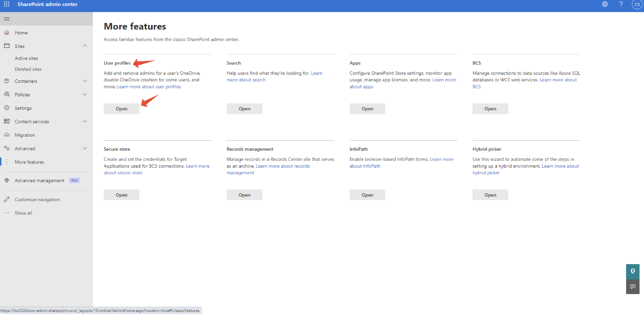Click the More features page heading
This screenshot has width=644, height=314.
tap(135, 26)
